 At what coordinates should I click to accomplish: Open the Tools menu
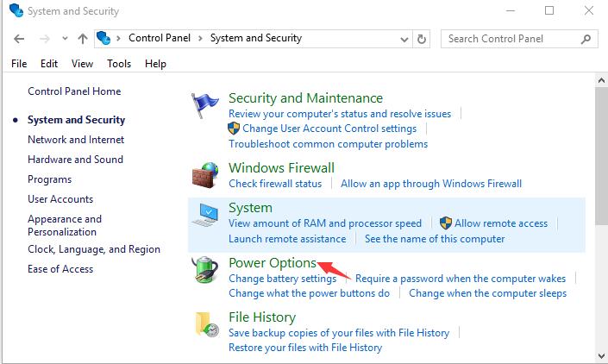pos(119,64)
